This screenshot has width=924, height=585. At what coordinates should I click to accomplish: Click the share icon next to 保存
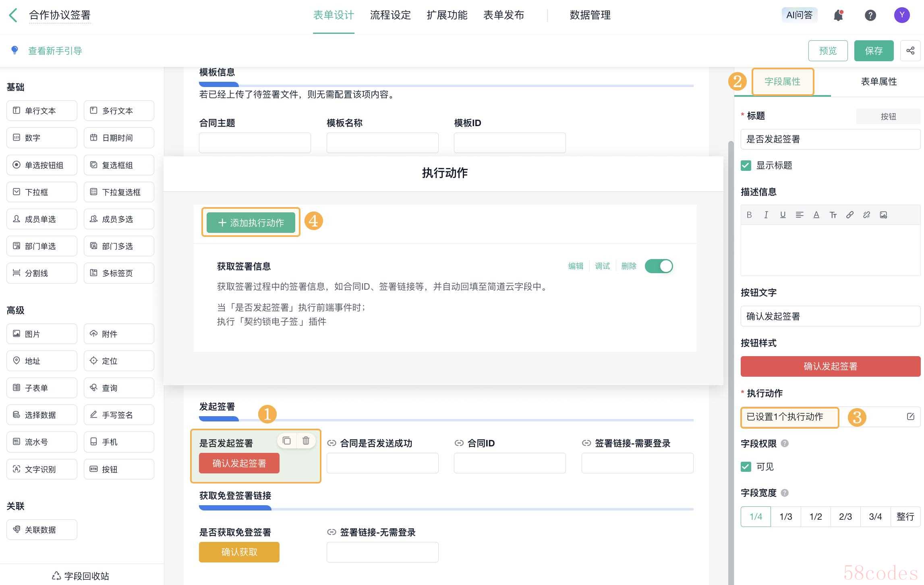coord(910,51)
